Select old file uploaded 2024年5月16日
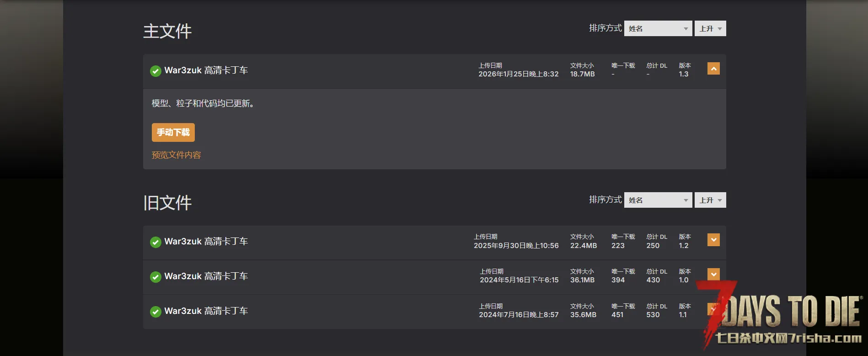The height and width of the screenshot is (356, 868). 206,276
